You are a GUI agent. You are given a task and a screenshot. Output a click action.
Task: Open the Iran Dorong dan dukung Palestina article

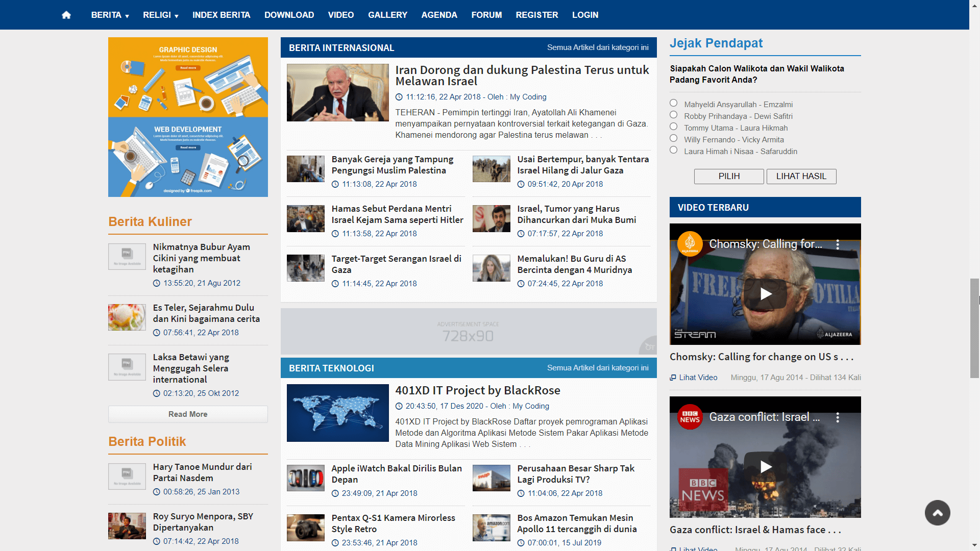521,76
